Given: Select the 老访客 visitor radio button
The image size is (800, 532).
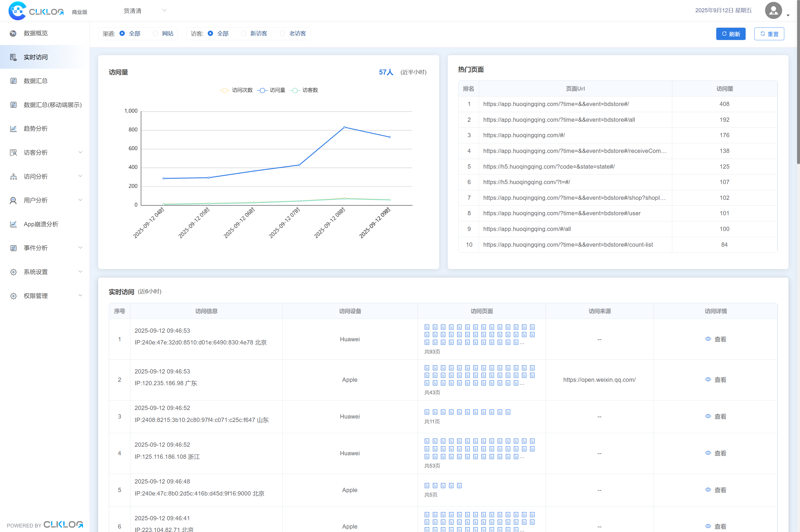Looking at the screenshot, I should [282, 33].
